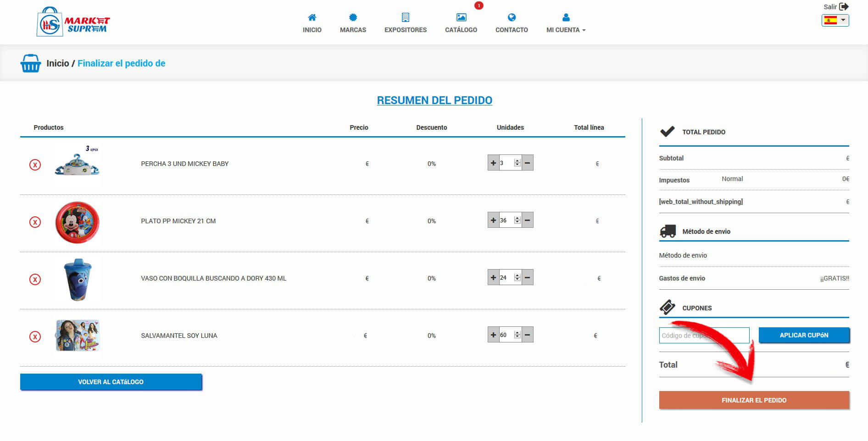Expand the MI CUENTA menu

(566, 23)
